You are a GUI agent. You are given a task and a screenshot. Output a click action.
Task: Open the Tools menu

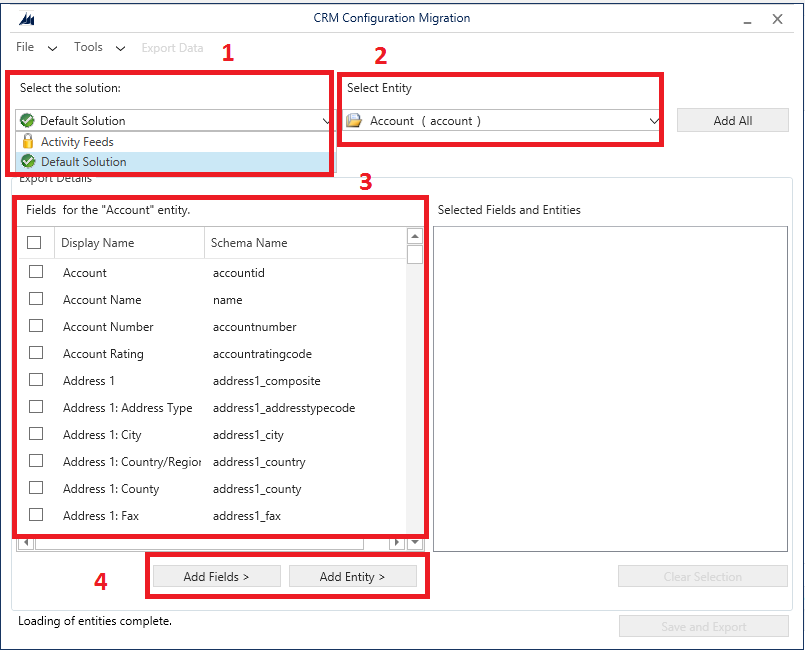click(88, 47)
